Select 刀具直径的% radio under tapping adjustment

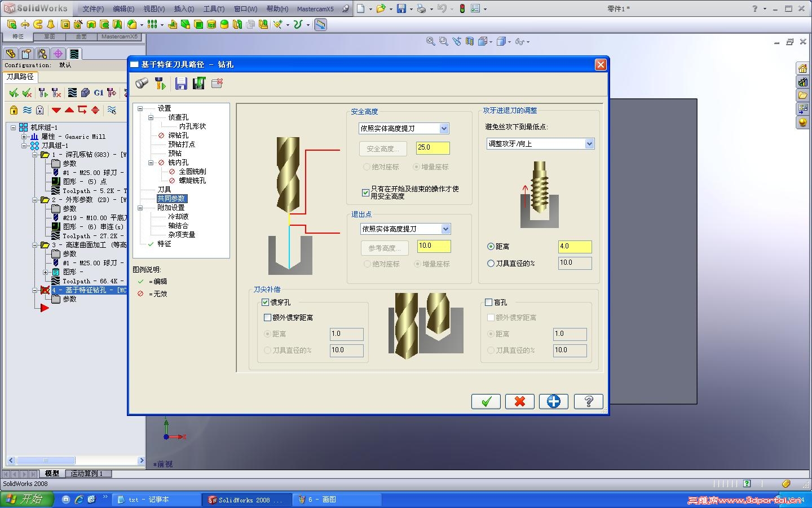(x=491, y=264)
